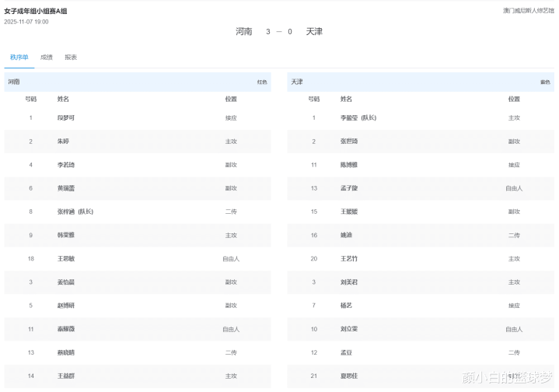Viewport: 559px width, 392px height.
Task: Select 天津 player 刘立雯
Action: coord(349,329)
